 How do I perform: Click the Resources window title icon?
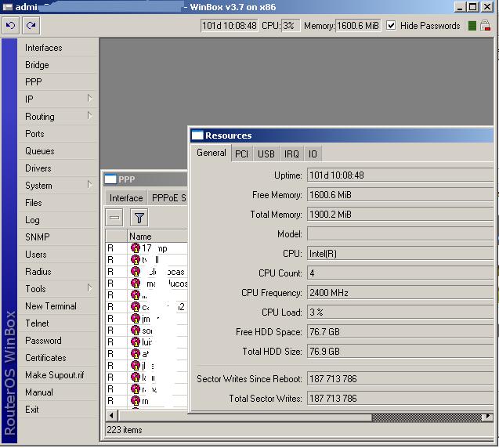click(x=197, y=135)
